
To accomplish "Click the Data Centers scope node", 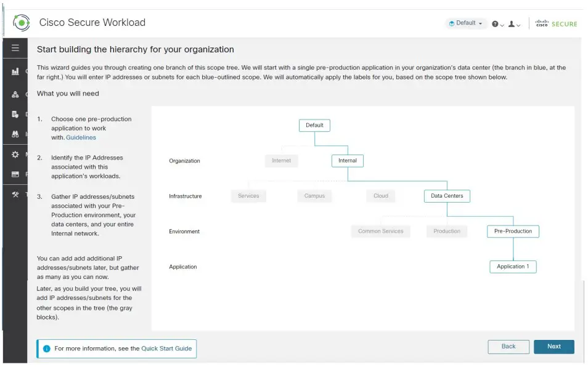I will [x=447, y=196].
